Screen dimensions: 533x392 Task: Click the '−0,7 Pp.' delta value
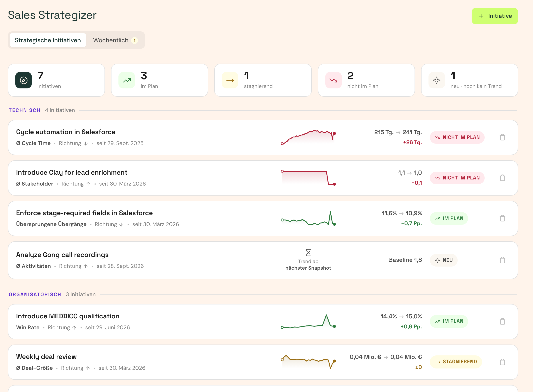pos(411,223)
